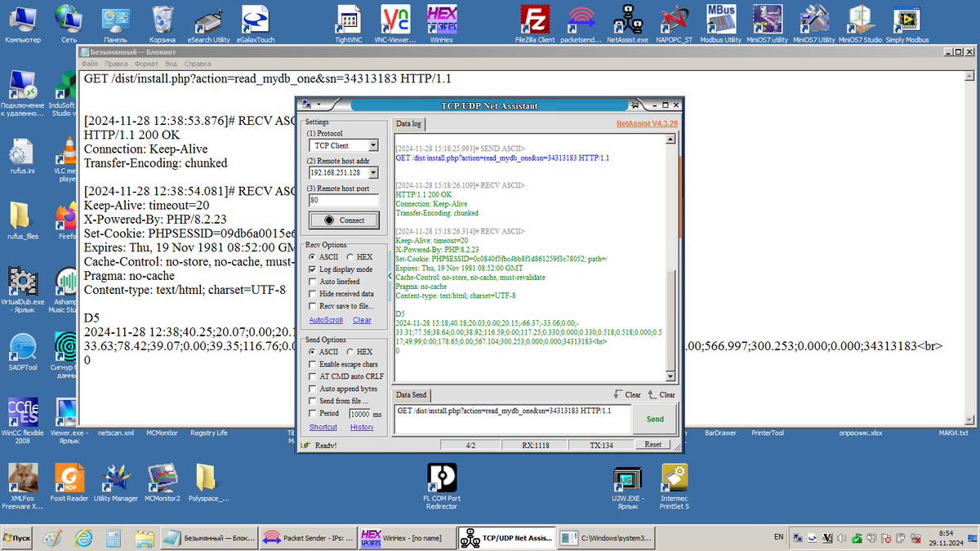Open Net Assistant system menu icon in title bar
This screenshot has width=980, height=551.
pos(306,104)
